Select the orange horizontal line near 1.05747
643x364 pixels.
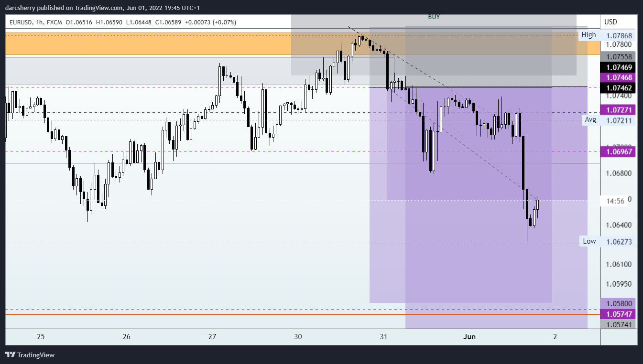point(303,315)
